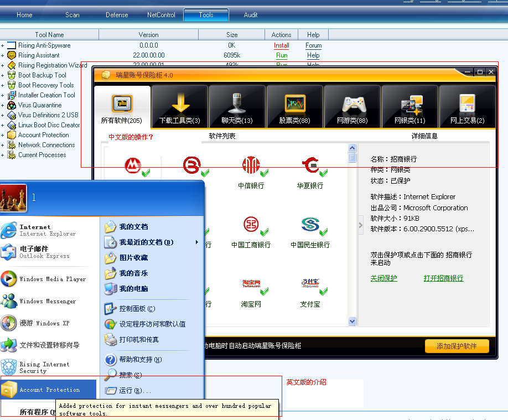This screenshot has width=508, height=420.
Task: Select the 中国工商银行 icon
Action: [251, 224]
